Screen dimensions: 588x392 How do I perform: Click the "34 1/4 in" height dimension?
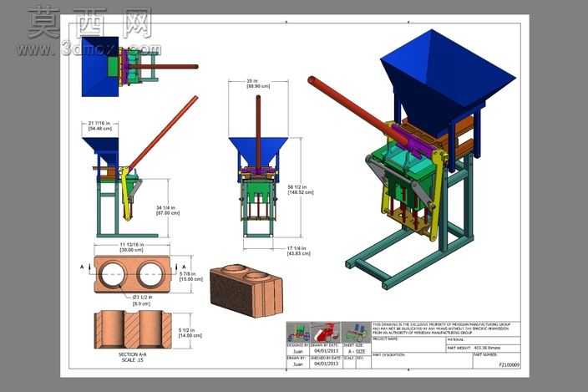tap(167, 210)
